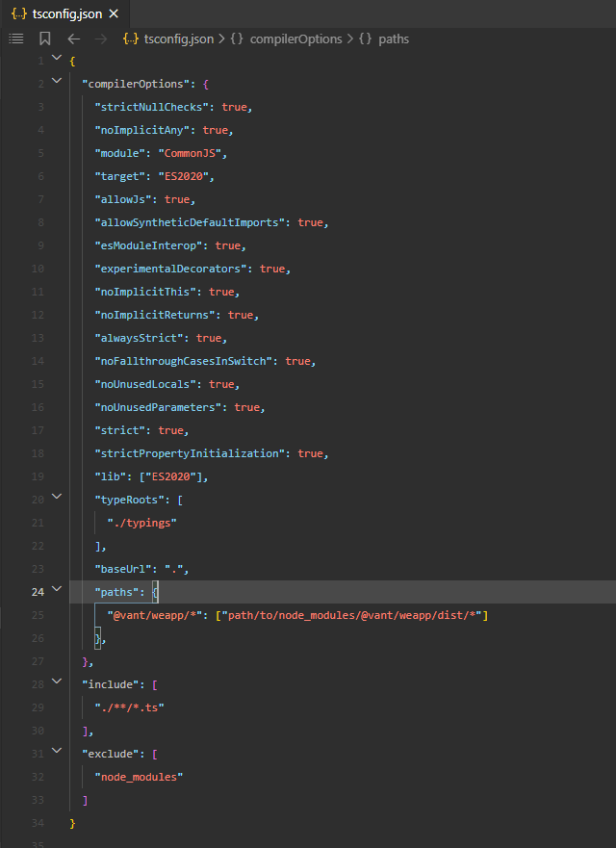Click the JSON icon on tsconfig.json tab
This screenshot has height=848, width=616.
[19, 14]
